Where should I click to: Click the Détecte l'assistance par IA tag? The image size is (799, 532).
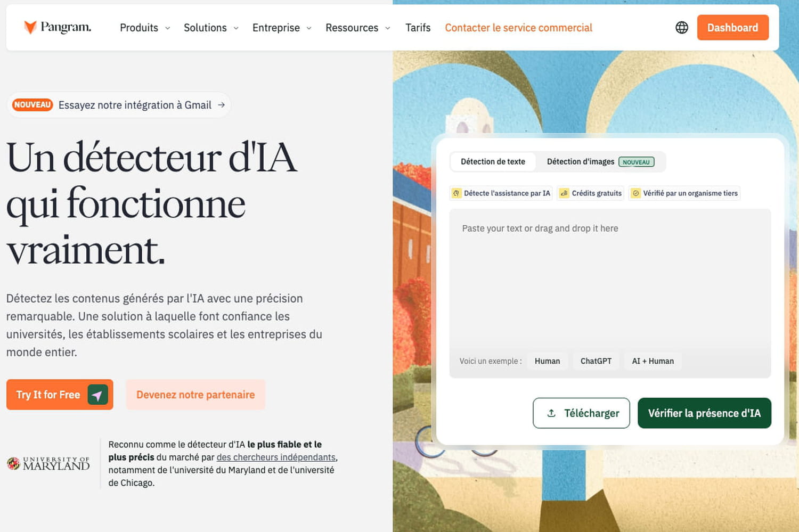pos(501,193)
